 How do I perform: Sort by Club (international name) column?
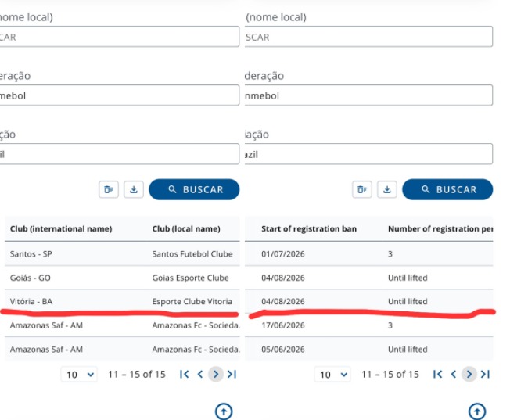[61, 228]
